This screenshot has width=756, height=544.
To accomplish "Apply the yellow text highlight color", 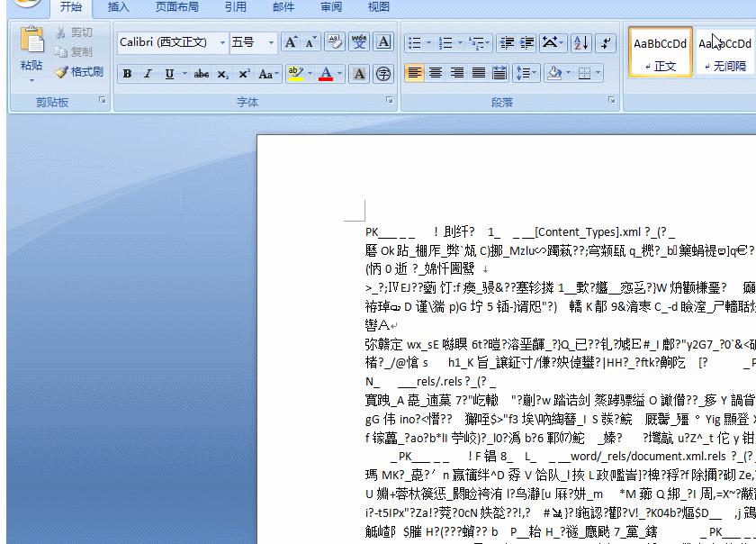I will coord(295,74).
